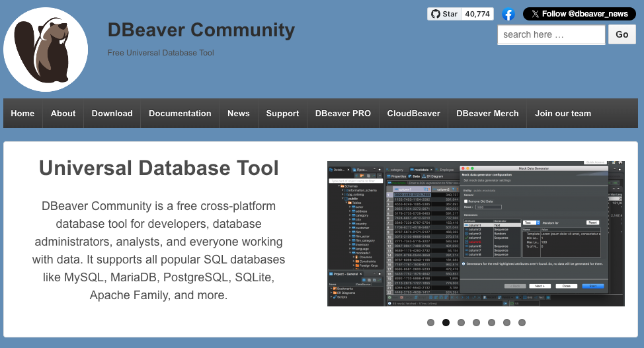Open the CloudBeaver menu item
The width and height of the screenshot is (644, 348).
tap(414, 114)
